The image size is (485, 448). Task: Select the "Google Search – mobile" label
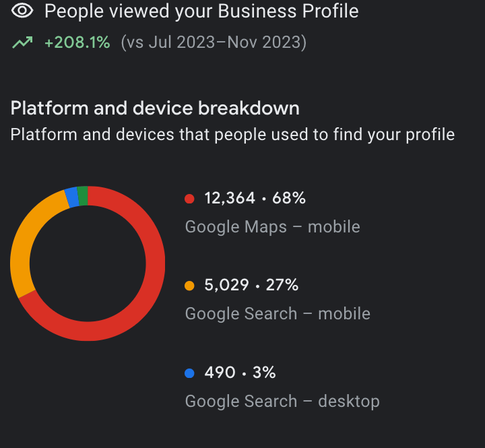pos(278,313)
